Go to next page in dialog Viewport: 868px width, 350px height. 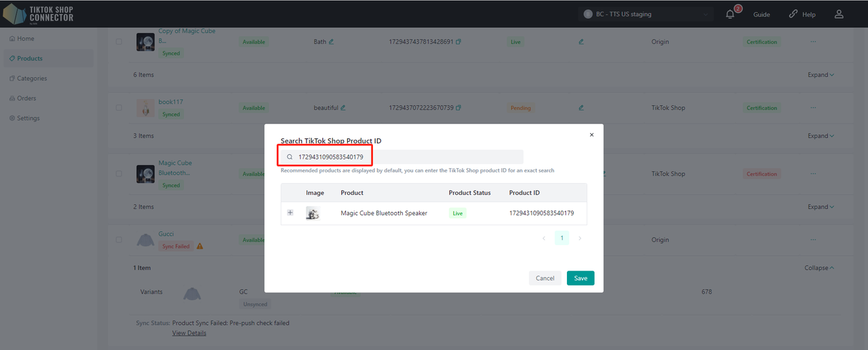tap(580, 238)
